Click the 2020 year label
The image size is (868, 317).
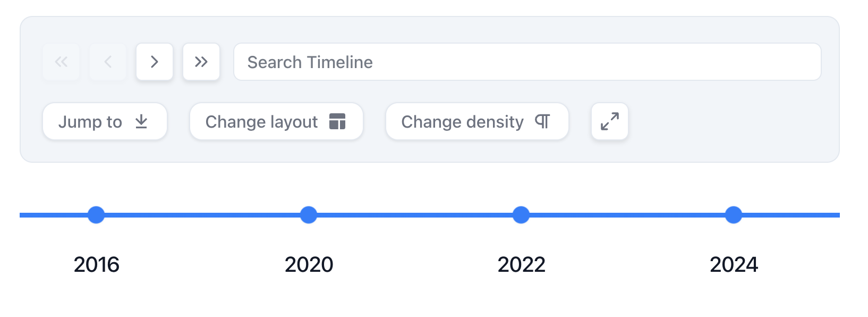(309, 264)
